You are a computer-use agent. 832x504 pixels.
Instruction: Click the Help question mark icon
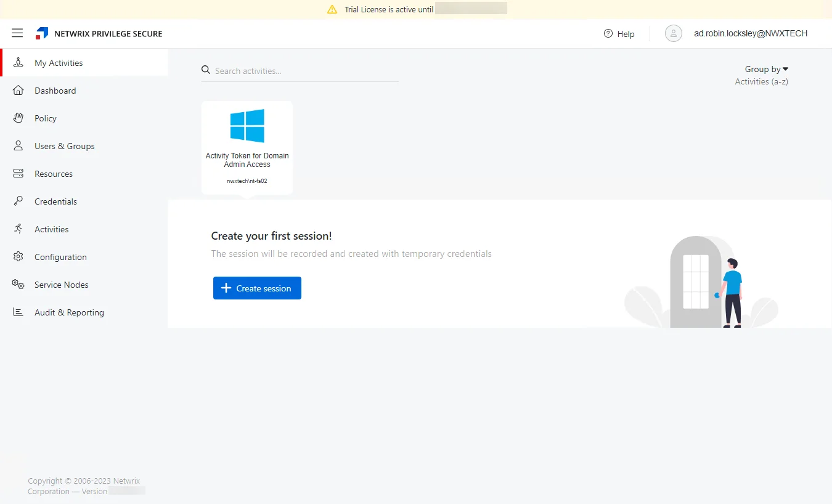tap(608, 33)
